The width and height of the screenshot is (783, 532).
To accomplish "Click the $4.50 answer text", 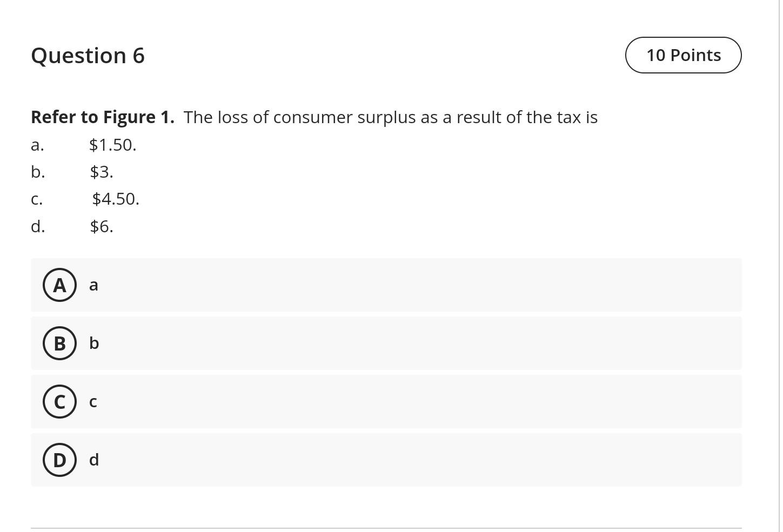I will click(115, 199).
